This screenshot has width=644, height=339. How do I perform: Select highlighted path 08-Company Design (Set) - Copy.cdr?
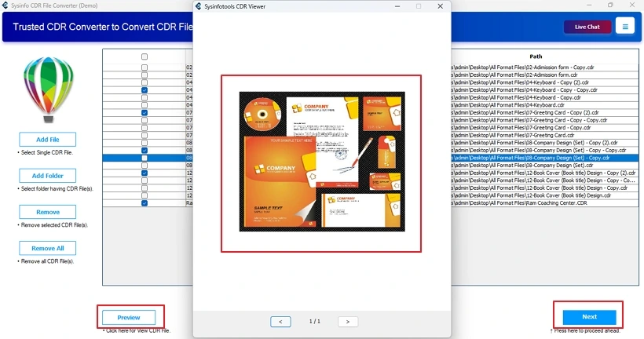544,158
